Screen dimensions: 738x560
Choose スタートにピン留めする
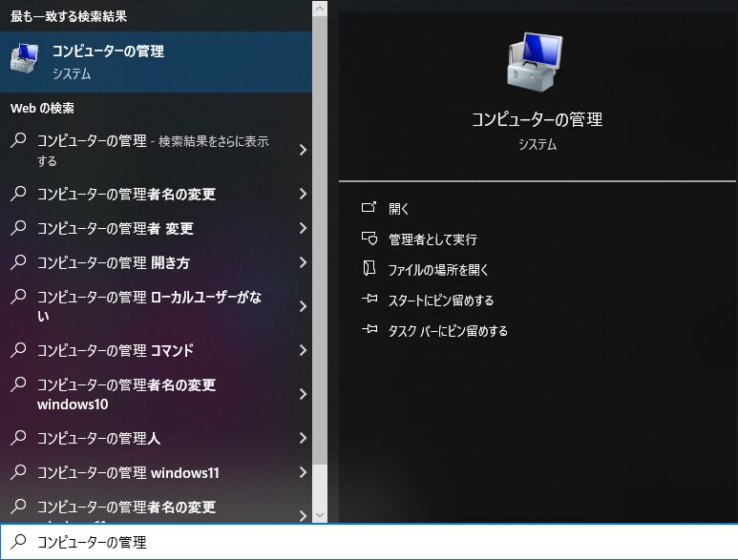point(440,300)
